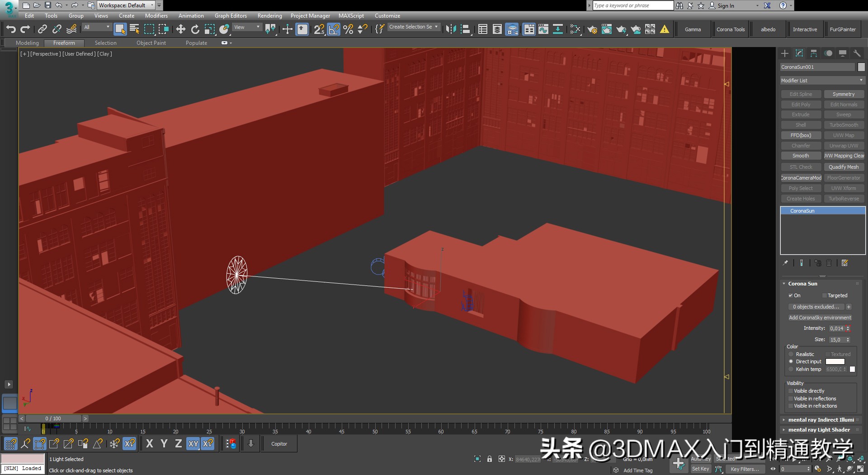Image resolution: width=868 pixels, height=475 pixels.
Task: Open Render Setup
Action: [x=592, y=29]
